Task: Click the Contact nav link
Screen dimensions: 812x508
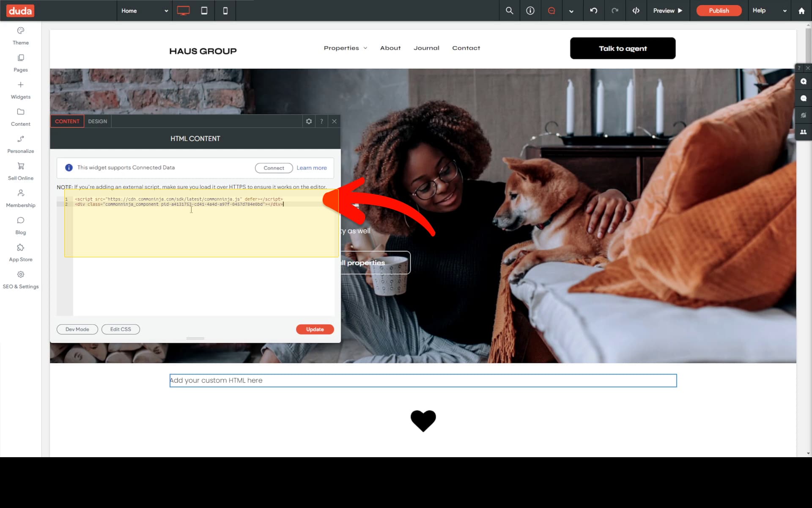Action: click(x=466, y=48)
